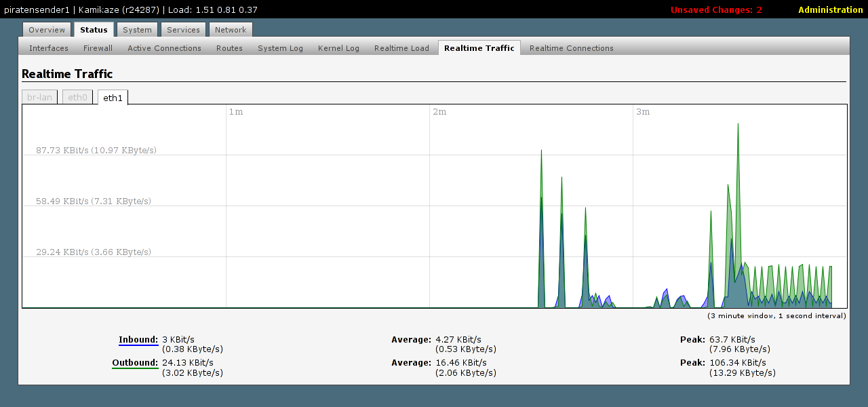Open the Interfaces sub-tab
Image resolution: width=868 pixels, height=407 pixels.
[x=49, y=48]
